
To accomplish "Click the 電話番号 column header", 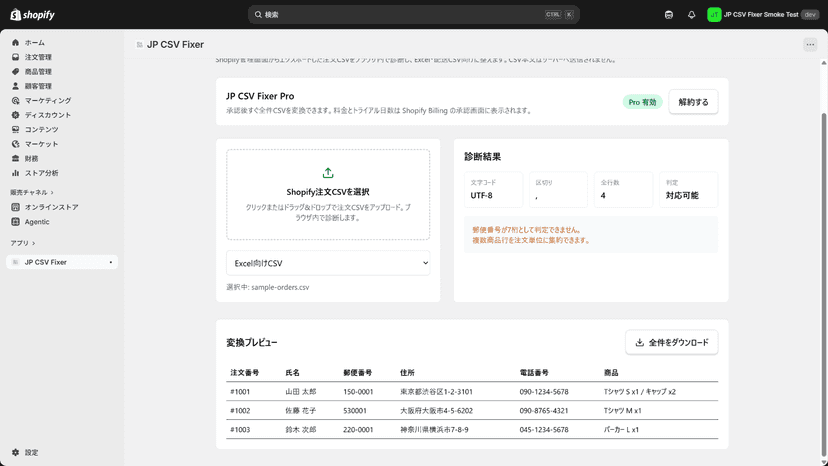I will click(534, 373).
